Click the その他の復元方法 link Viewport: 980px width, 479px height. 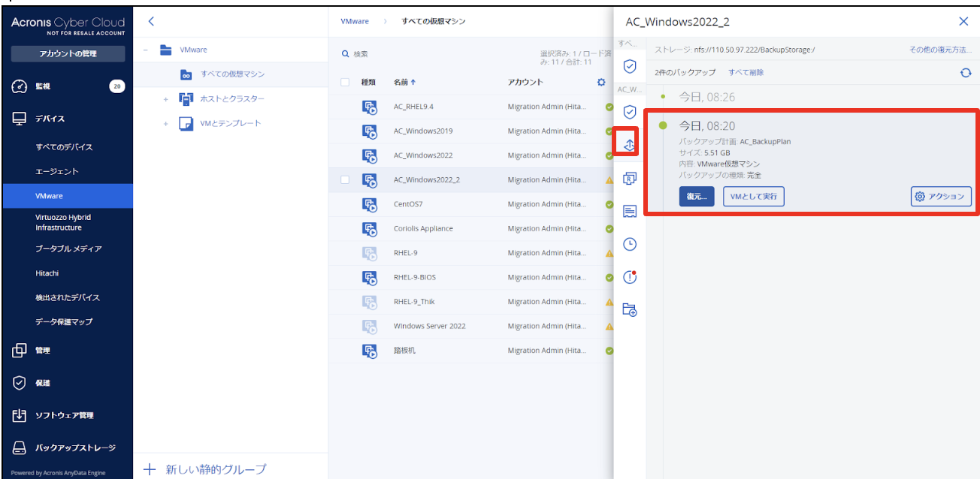pyautogui.click(x=940, y=50)
